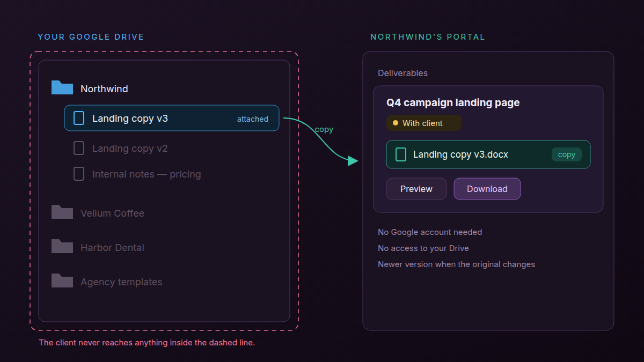
Task: Click the red client never reaches caption
Action: [147, 343]
